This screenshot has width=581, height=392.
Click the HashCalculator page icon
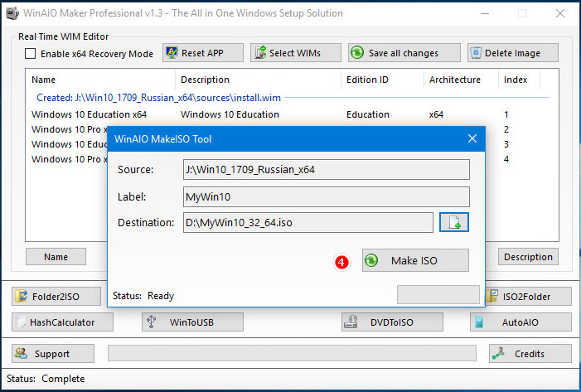click(x=21, y=322)
